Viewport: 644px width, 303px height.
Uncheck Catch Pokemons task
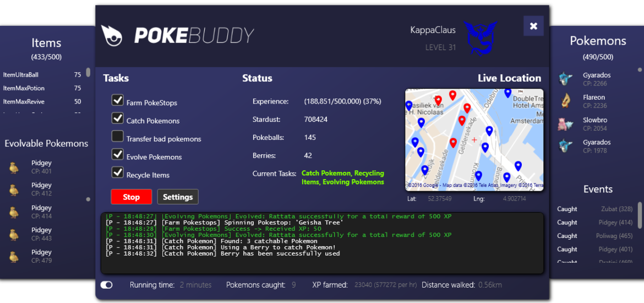tap(118, 118)
